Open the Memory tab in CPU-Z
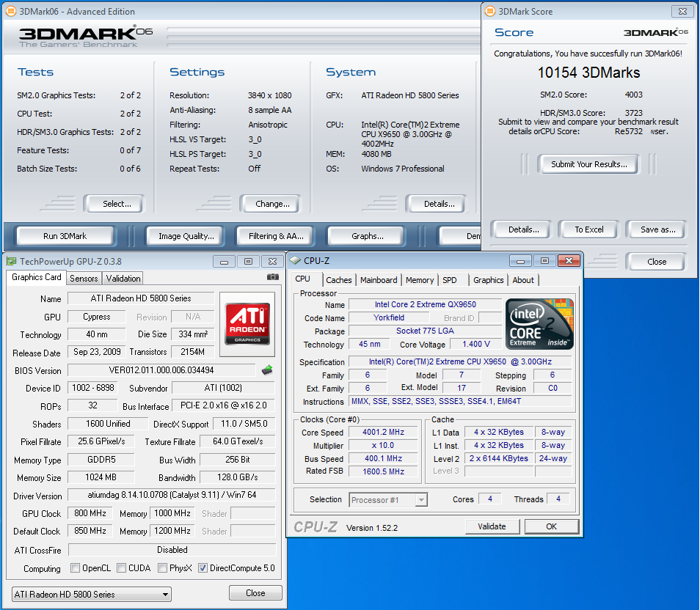This screenshot has width=700, height=610. point(420,280)
